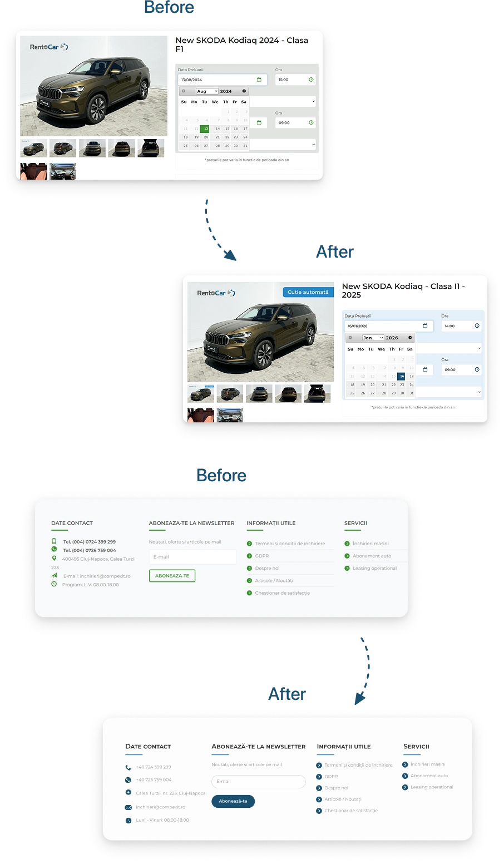Open the Jan month dropdown in After calendar
The height and width of the screenshot is (864, 504).
pyautogui.click(x=373, y=338)
